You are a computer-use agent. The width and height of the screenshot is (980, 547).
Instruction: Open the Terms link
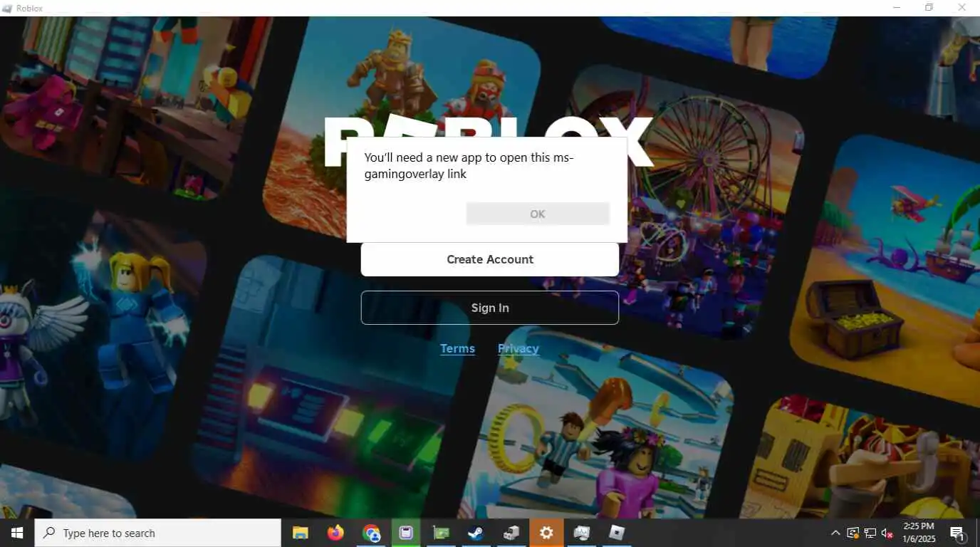tap(457, 348)
